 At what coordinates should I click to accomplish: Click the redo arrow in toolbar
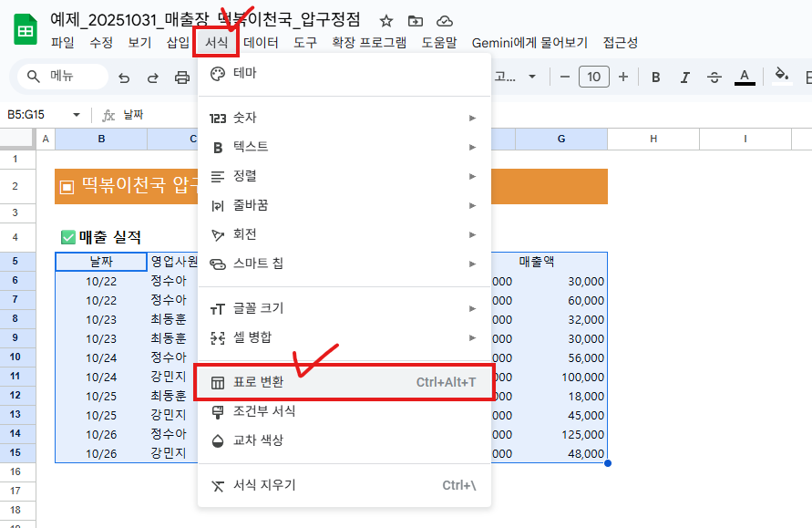pos(153,77)
